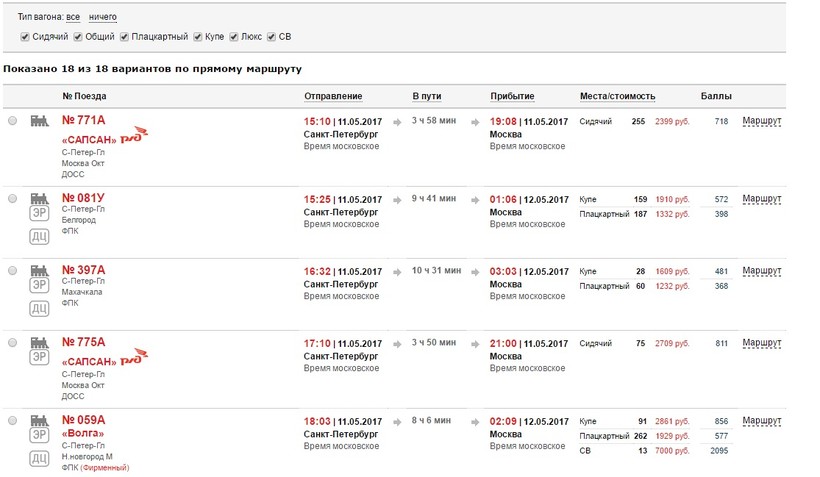Image resolution: width=820 pixels, height=477 pixels.
Task: Click the ЭР badge on train 081У
Action: [x=40, y=216]
